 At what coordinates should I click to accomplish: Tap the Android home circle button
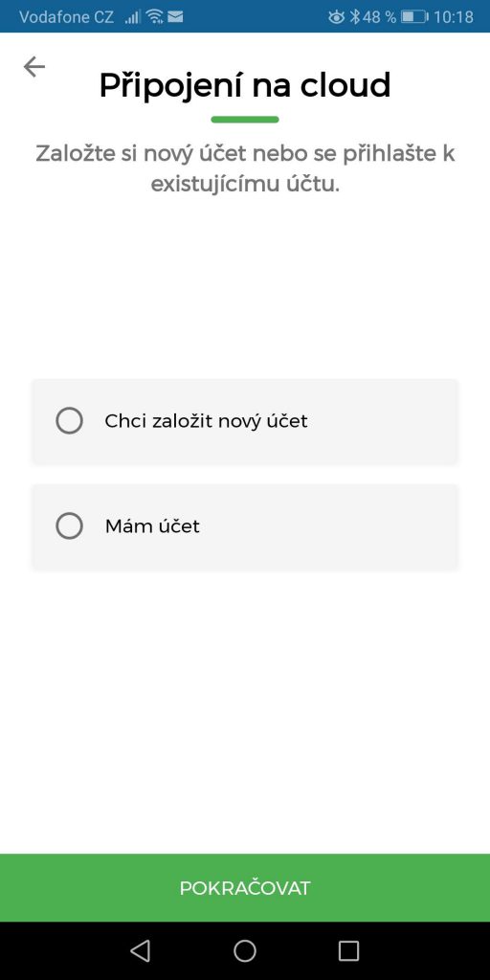pos(245,950)
